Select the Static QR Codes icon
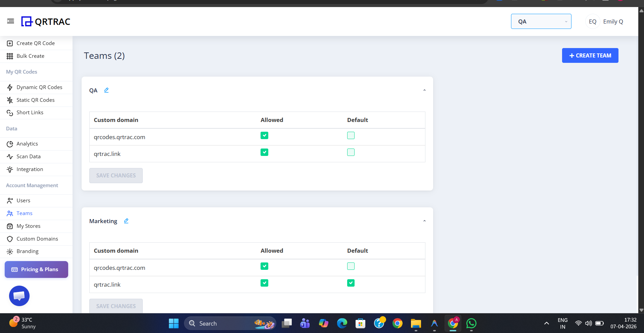The image size is (644, 333). [10, 100]
